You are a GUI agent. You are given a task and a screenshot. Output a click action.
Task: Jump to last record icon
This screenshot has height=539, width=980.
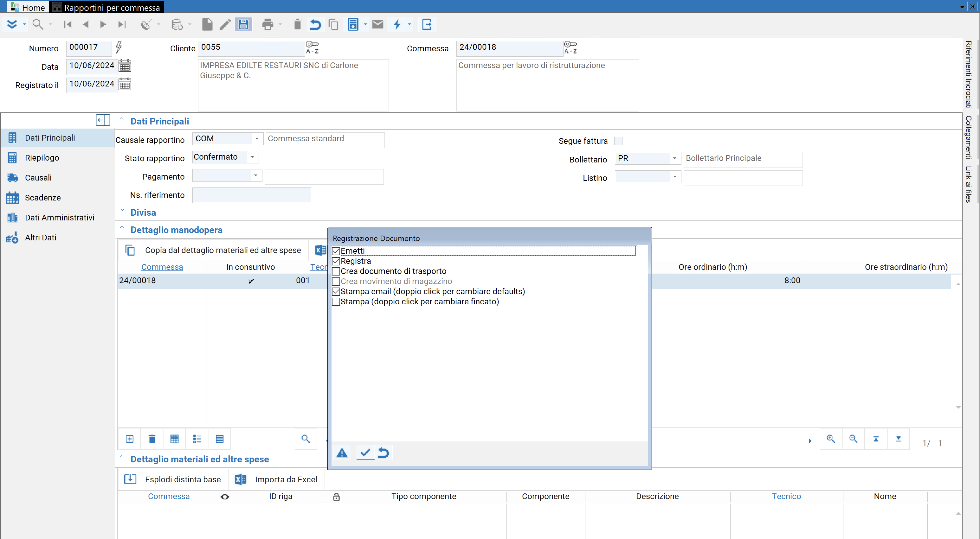122,24
